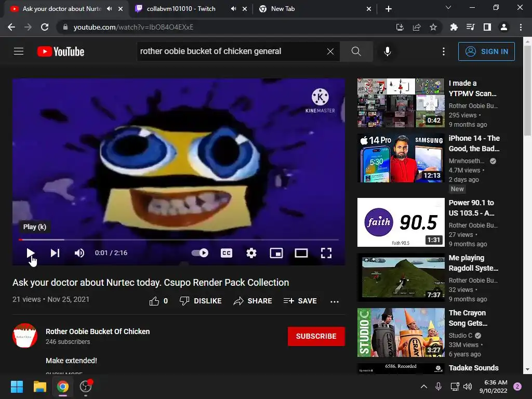The width and height of the screenshot is (532, 399).
Task: Mute the video volume speaker icon
Action: point(79,253)
